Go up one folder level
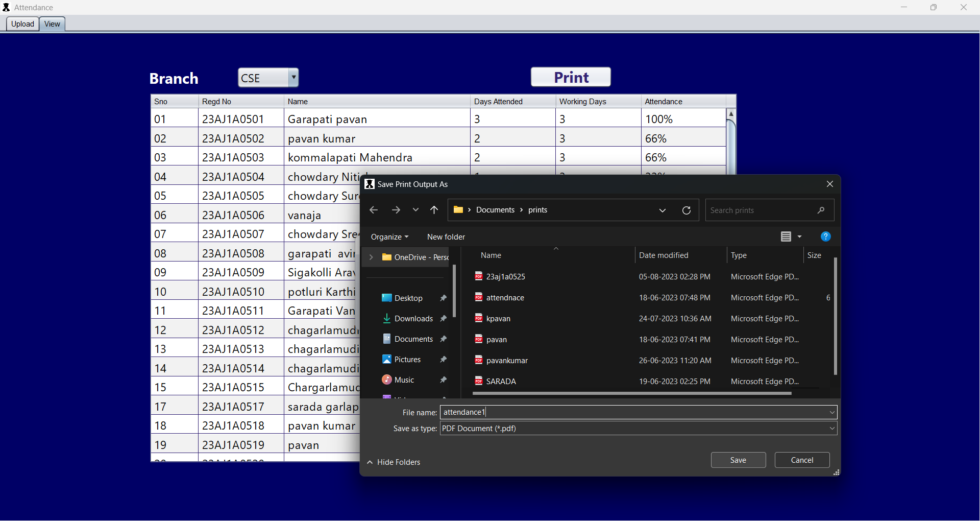The image size is (980, 521). click(434, 210)
